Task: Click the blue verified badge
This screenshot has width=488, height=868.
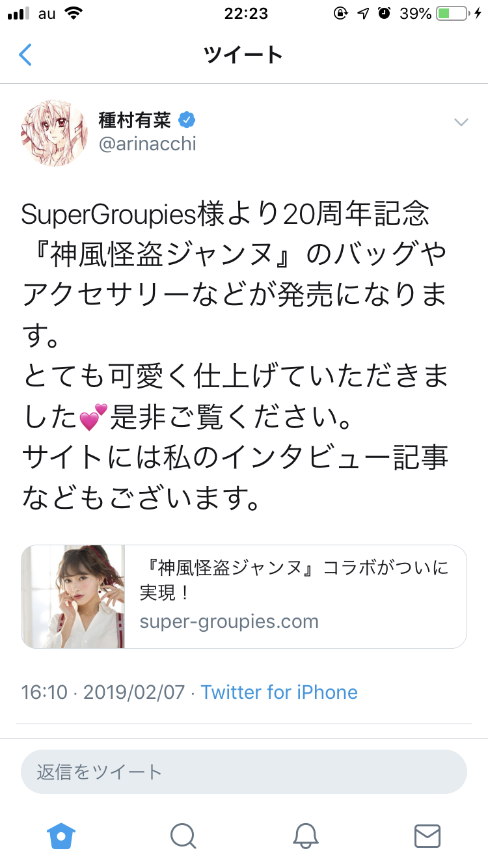Action: tap(187, 120)
